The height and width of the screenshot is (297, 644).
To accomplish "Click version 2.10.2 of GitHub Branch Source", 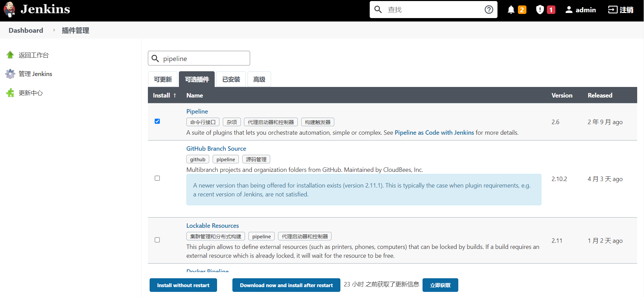I will point(559,179).
